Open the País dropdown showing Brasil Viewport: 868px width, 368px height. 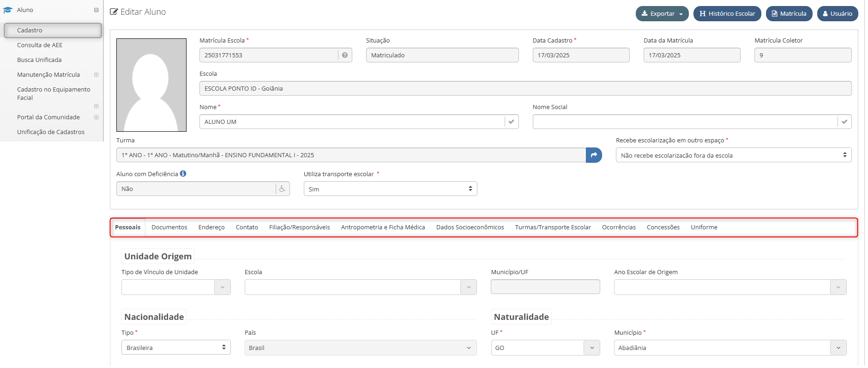pyautogui.click(x=361, y=348)
